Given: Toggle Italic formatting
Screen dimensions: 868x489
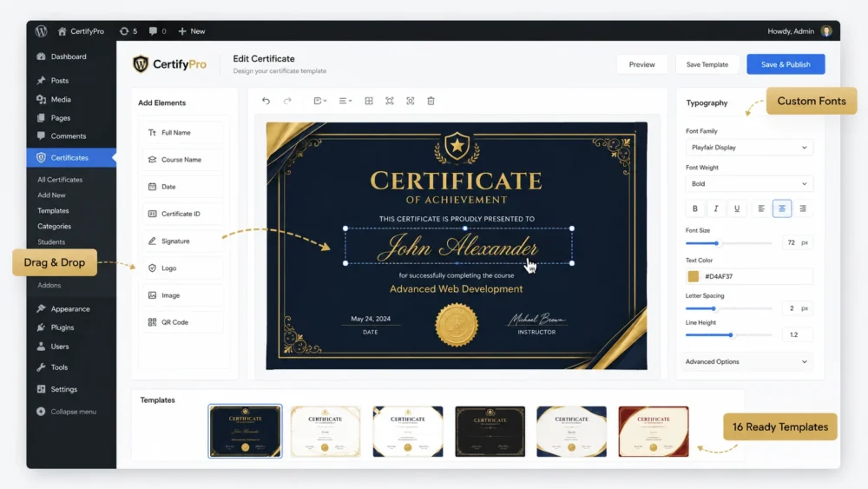Looking at the screenshot, I should click(716, 208).
